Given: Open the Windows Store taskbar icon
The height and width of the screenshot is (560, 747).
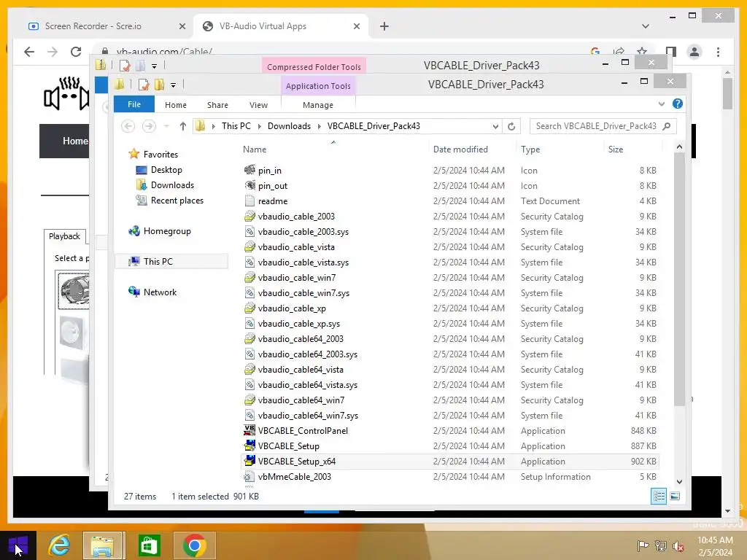Looking at the screenshot, I should point(149,545).
